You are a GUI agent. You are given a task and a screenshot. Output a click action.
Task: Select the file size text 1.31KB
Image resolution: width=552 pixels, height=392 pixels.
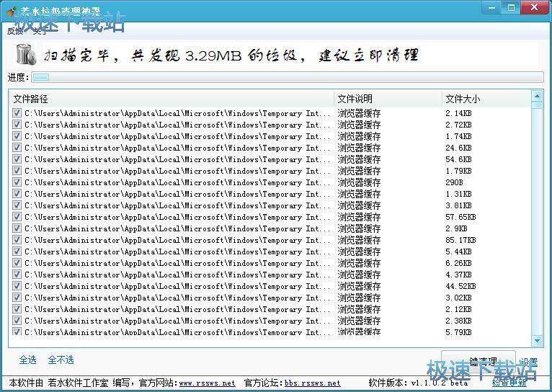(458, 194)
